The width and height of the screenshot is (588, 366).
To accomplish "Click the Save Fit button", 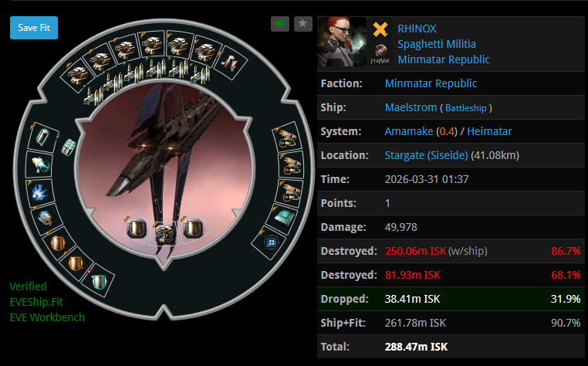I will 34,28.
